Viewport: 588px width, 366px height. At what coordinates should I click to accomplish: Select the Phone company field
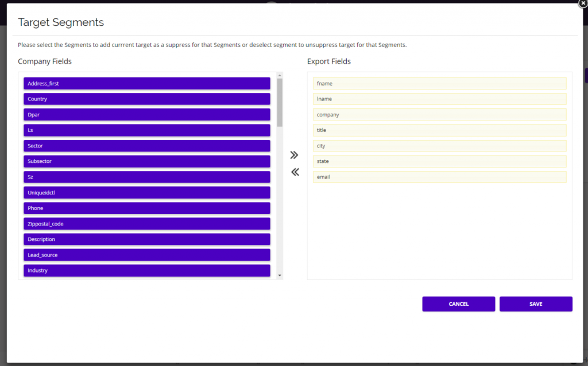(146, 208)
